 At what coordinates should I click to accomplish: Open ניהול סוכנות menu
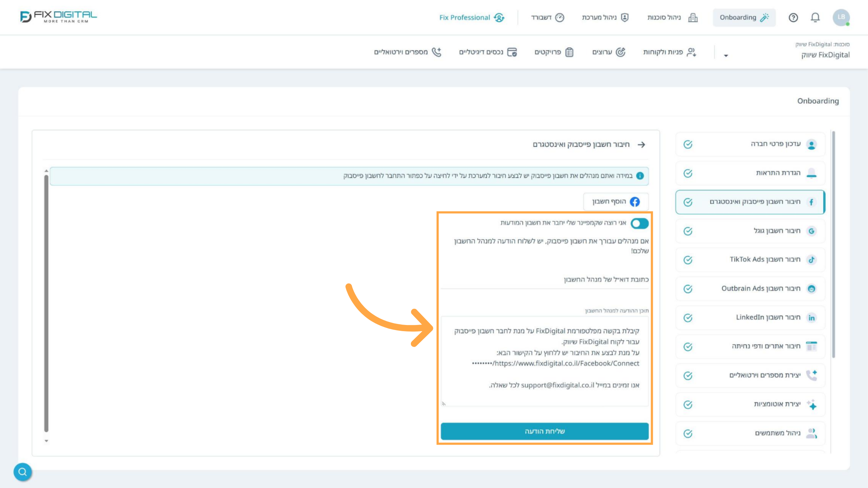672,17
